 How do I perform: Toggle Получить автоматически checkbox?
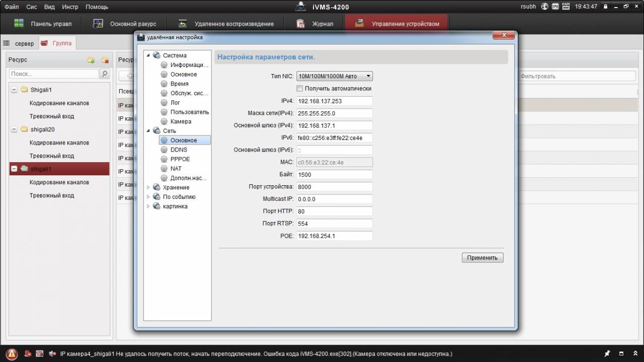point(300,89)
